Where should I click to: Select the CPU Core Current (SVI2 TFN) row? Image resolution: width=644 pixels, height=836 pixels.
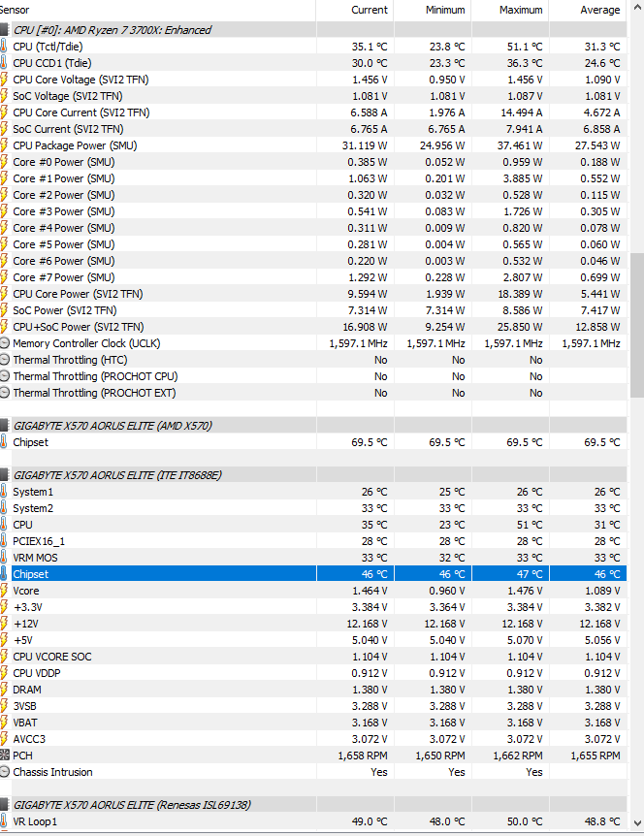pyautogui.click(x=313, y=113)
